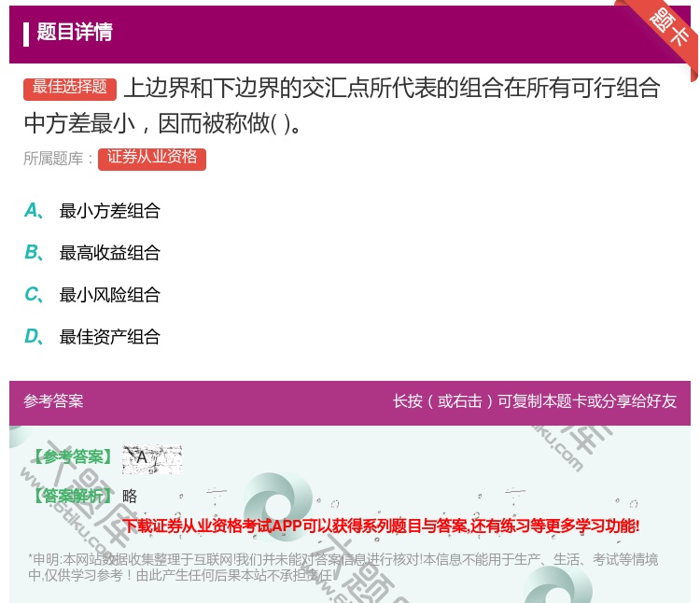Click the 最佳选择题 question type badge

70,89
